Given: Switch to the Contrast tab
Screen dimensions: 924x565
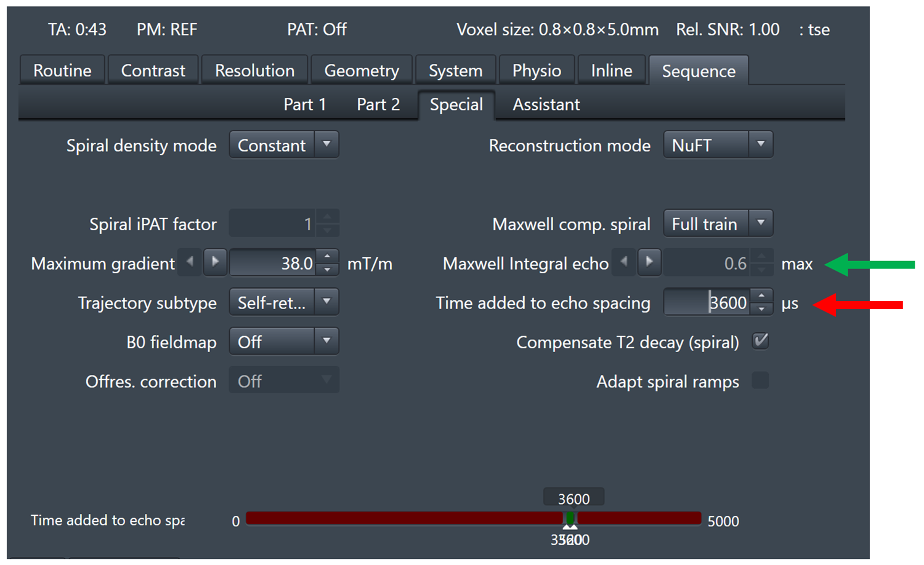Looking at the screenshot, I should pyautogui.click(x=153, y=71).
